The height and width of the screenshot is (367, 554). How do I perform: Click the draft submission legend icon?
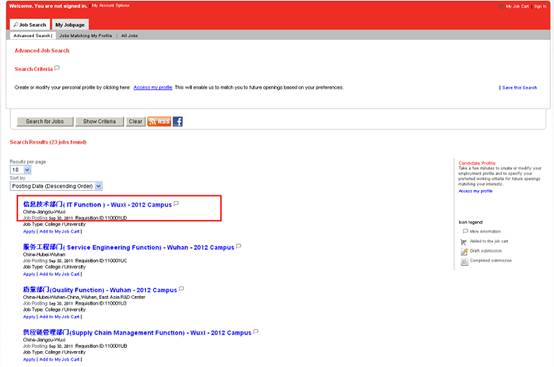464,251
